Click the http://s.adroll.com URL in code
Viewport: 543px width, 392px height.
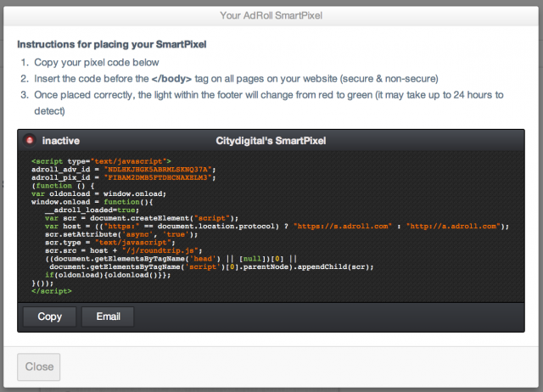coord(455,226)
